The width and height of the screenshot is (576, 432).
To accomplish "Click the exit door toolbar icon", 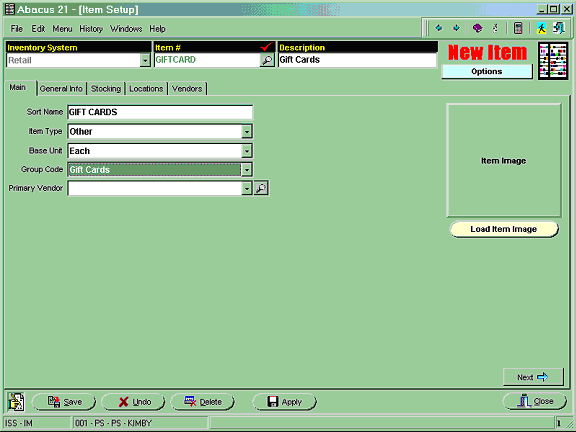I will point(559,28).
